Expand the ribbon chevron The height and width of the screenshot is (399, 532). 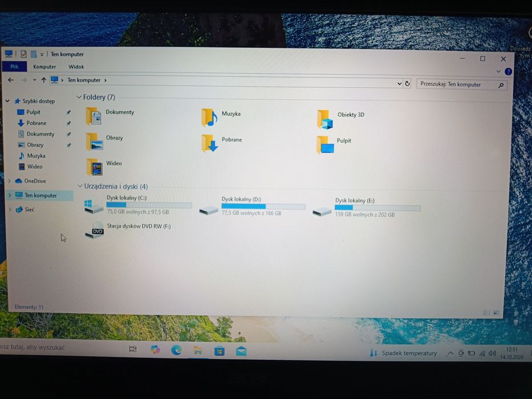pyautogui.click(x=498, y=71)
